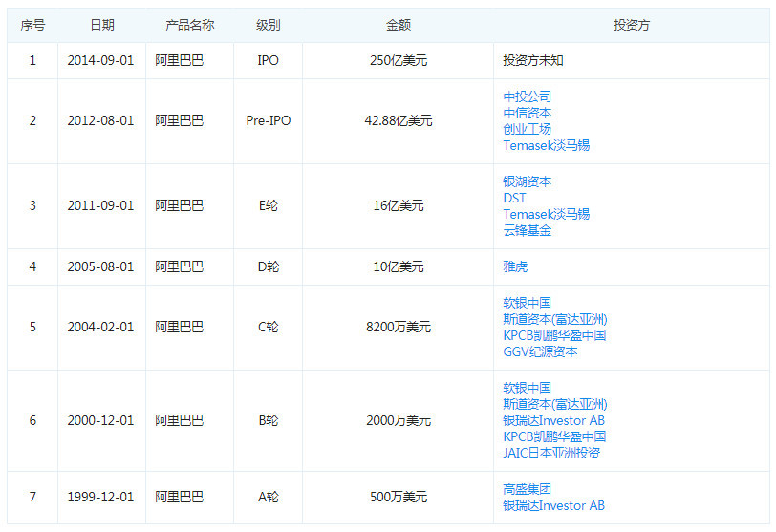Open the 高盛集团 investor link

[528, 489]
